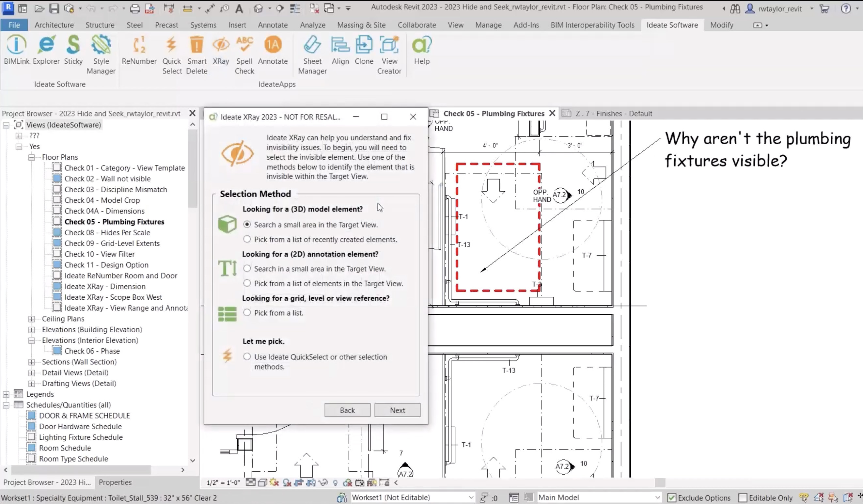Viewport: 863px width, 504px height.
Task: Switch to the Manage ribbon tab
Action: pyautogui.click(x=488, y=25)
